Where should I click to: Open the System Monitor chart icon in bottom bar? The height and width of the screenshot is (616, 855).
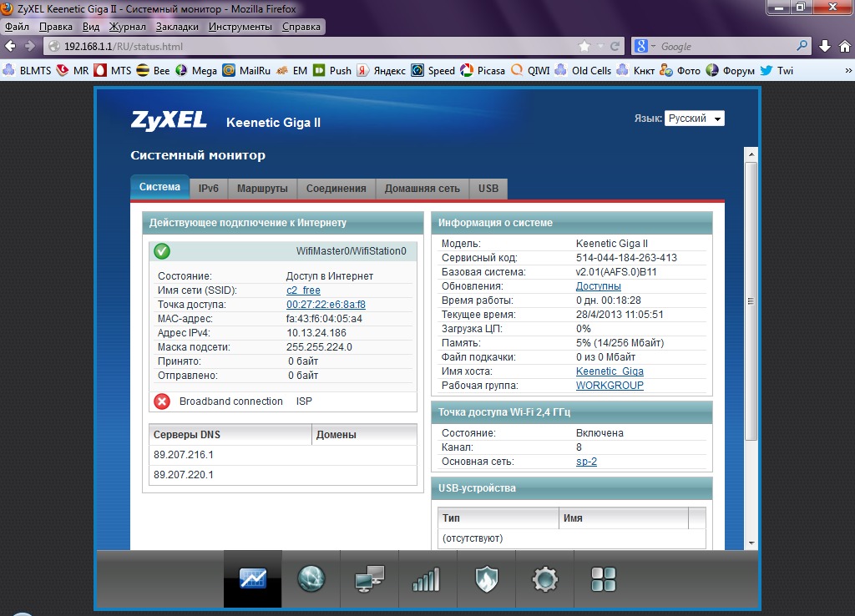(252, 578)
